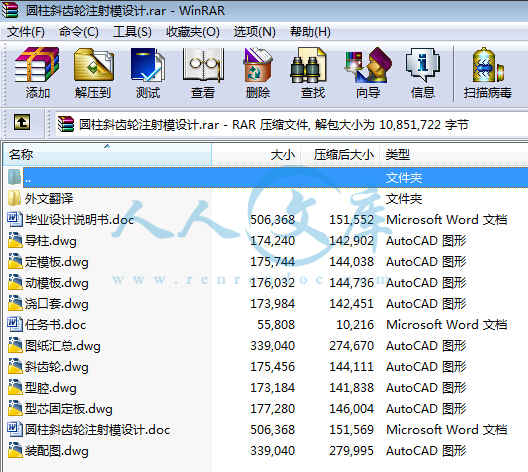Click the RAR archive icon in the address bar

coord(65,124)
